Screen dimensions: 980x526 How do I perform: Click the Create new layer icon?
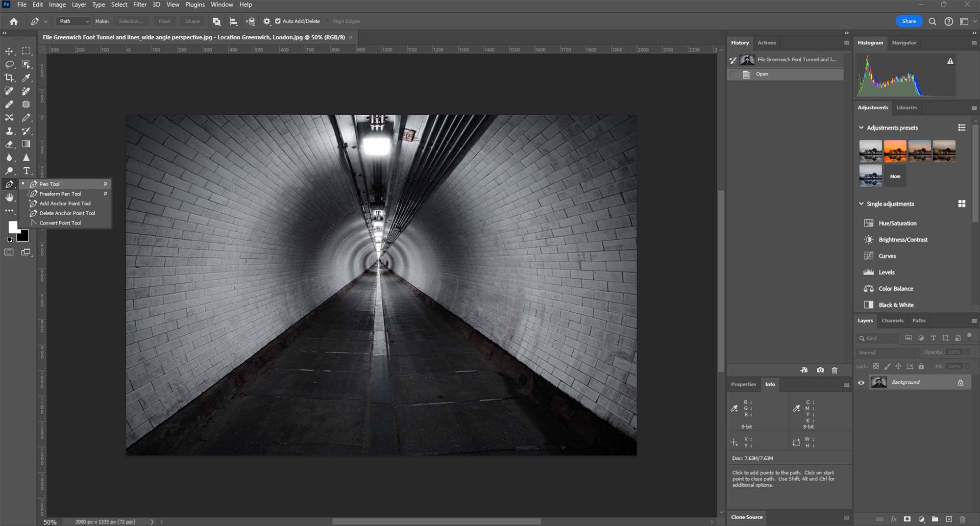point(949,519)
